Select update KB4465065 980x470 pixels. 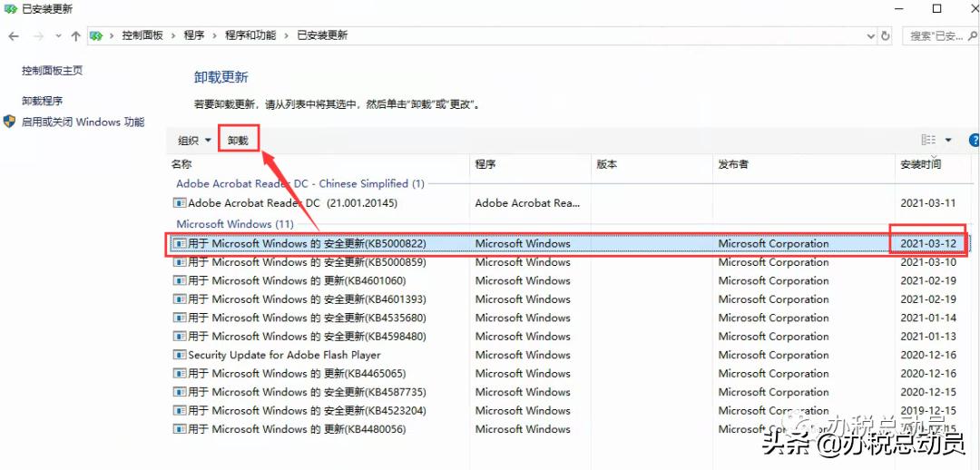pyautogui.click(x=572, y=374)
